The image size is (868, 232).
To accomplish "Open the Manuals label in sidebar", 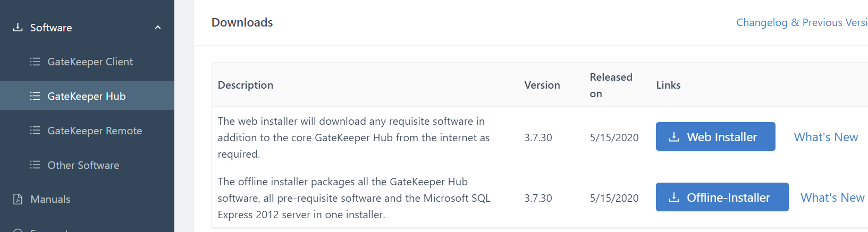I will coord(50,199).
